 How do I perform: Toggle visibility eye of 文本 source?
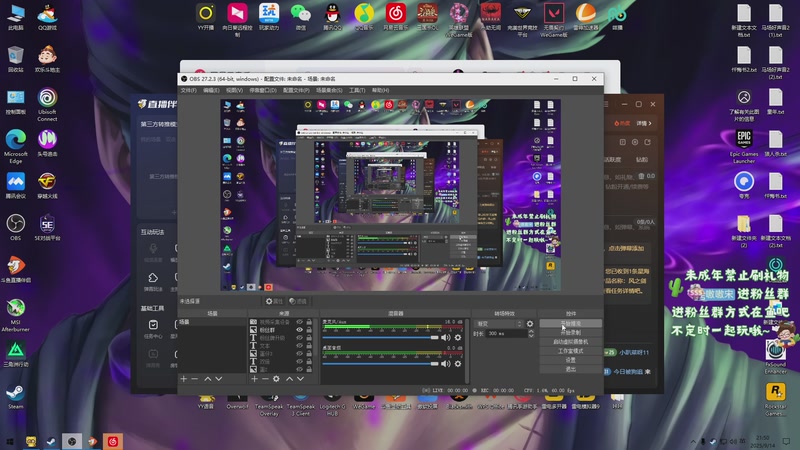coord(299,345)
